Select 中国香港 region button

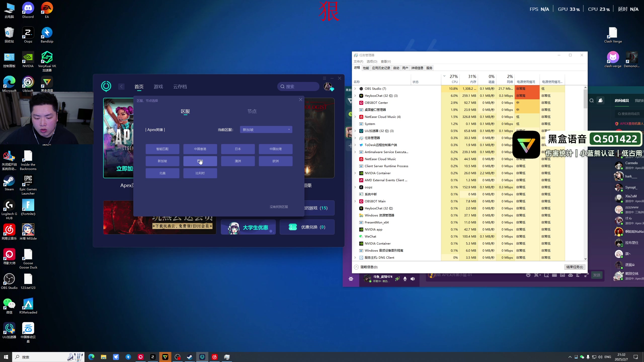tap(200, 149)
